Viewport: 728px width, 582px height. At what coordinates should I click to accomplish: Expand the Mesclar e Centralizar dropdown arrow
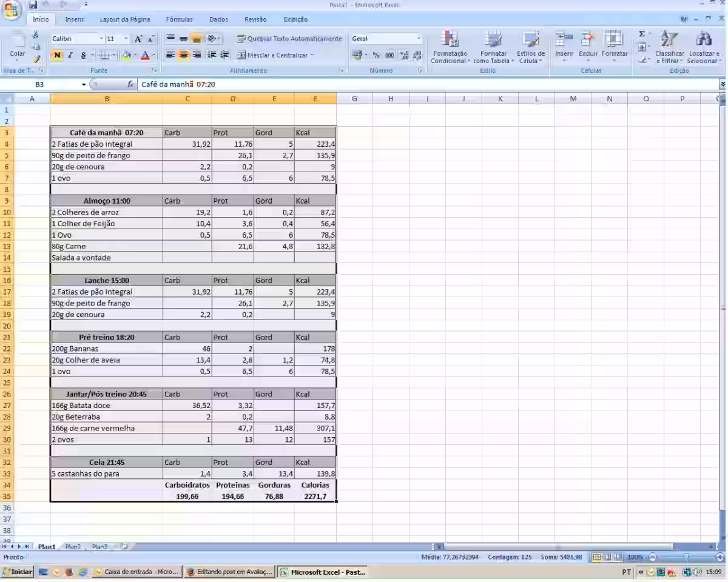tap(312, 55)
